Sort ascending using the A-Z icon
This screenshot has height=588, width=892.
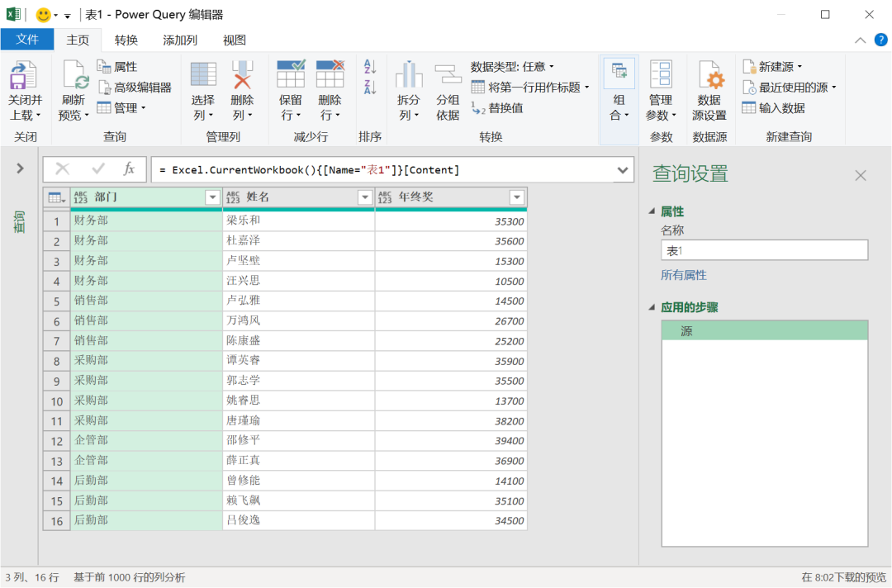point(369,67)
